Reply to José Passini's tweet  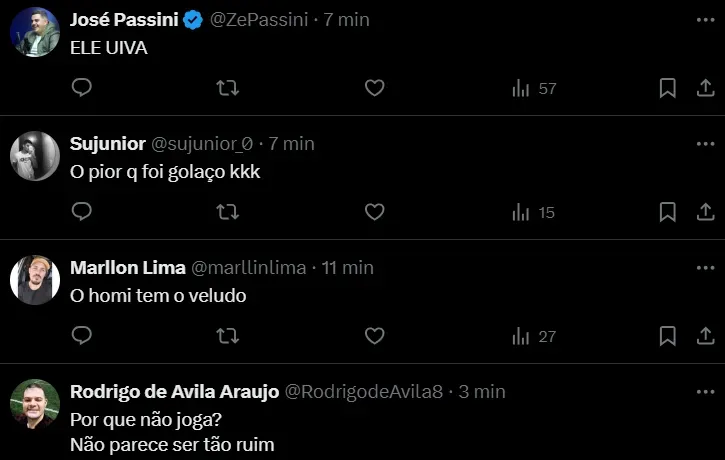click(82, 88)
